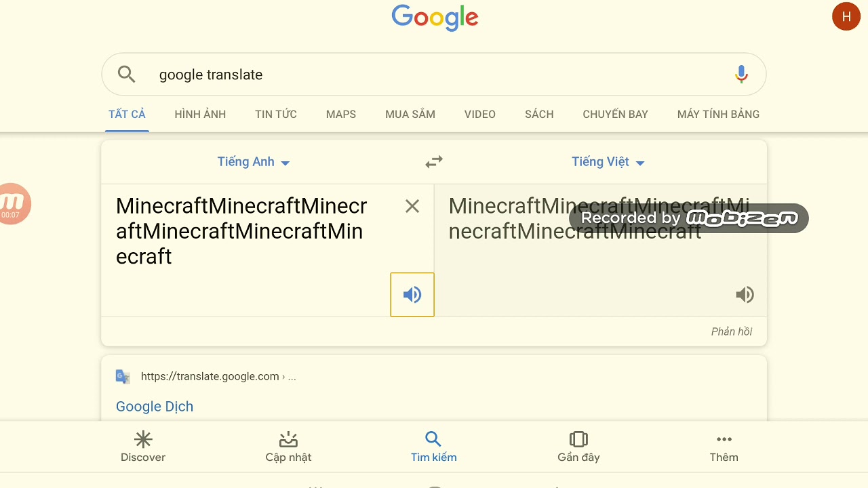Focus the search box with google translate
868x488 pixels.
pos(434,75)
